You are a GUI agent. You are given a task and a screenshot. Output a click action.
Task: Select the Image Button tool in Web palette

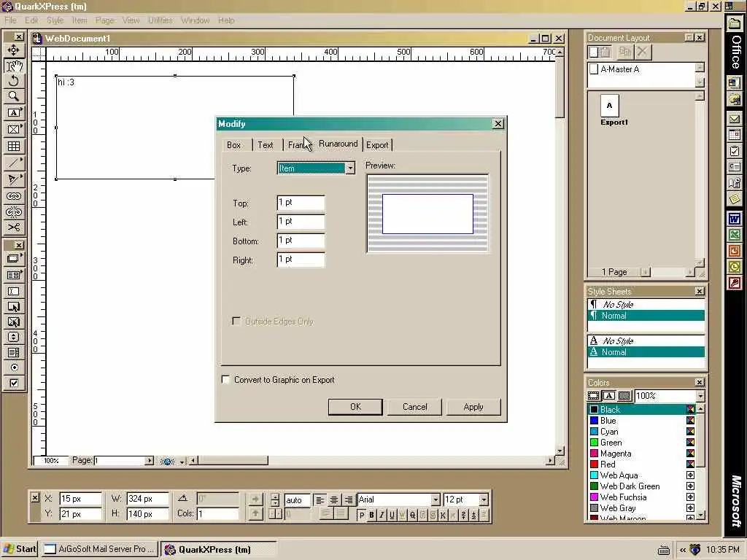click(x=14, y=322)
